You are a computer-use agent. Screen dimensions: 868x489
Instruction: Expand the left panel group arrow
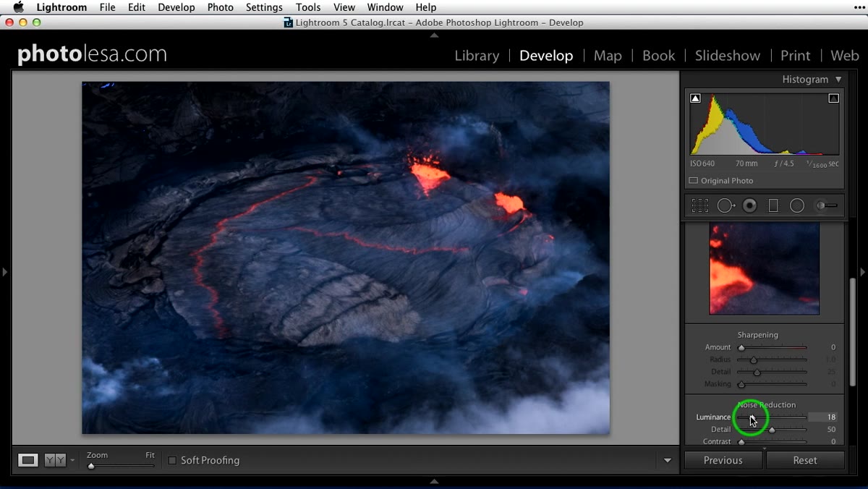click(x=4, y=272)
